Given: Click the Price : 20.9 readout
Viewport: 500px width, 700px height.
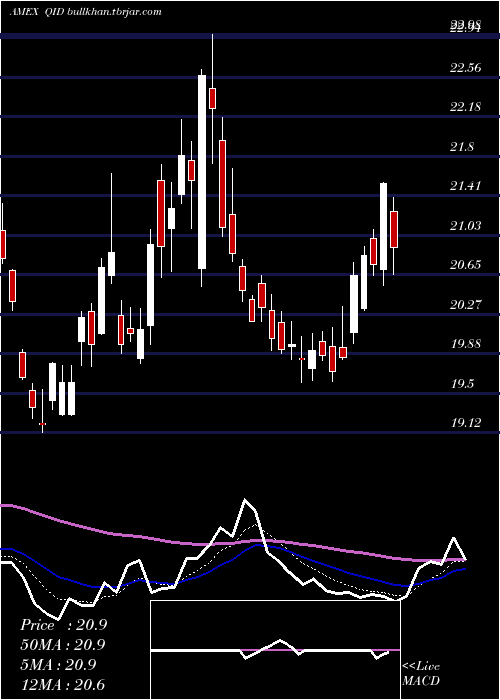Looking at the screenshot, I should coord(63,625).
